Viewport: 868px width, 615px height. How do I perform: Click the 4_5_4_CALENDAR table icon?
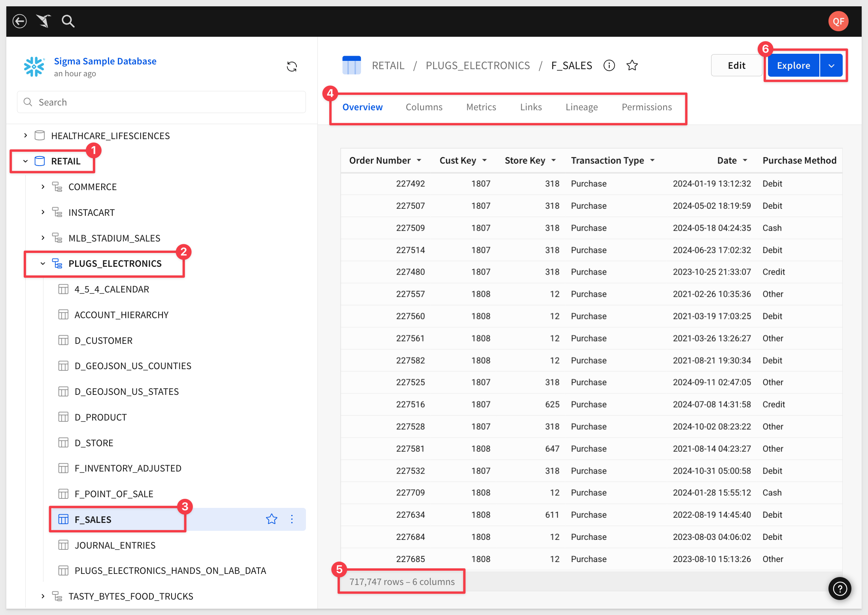[x=63, y=289]
